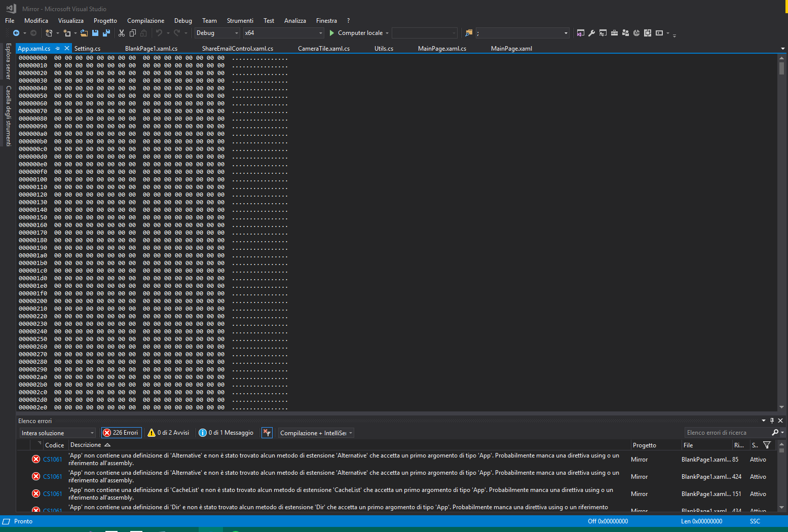The height and width of the screenshot is (532, 788).
Task: Open the x64 platform dropdown
Action: [283, 33]
